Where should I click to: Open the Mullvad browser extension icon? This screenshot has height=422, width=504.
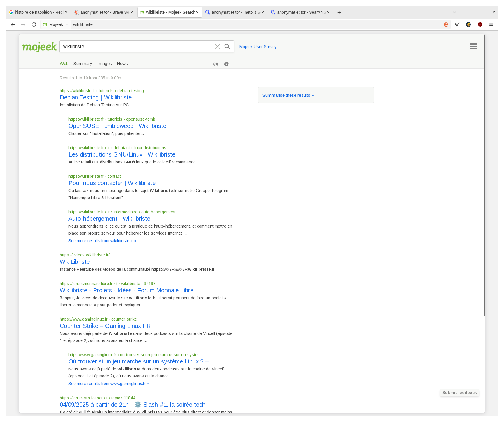tap(468, 24)
